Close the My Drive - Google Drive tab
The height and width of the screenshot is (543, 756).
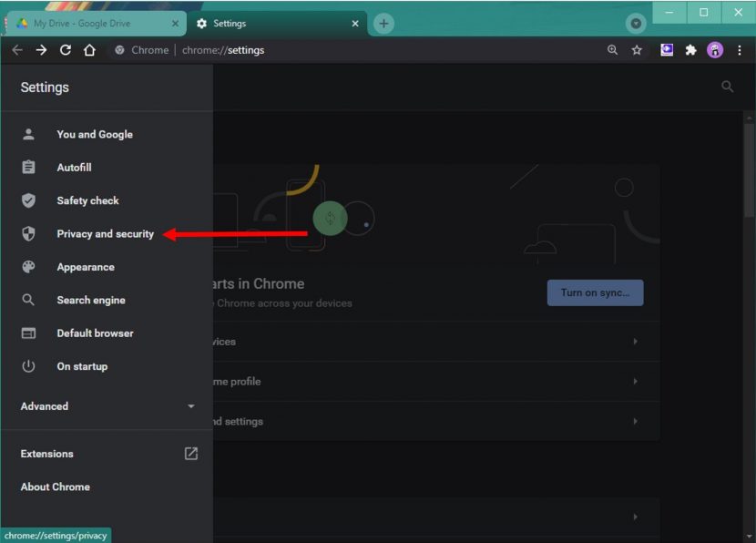175,24
